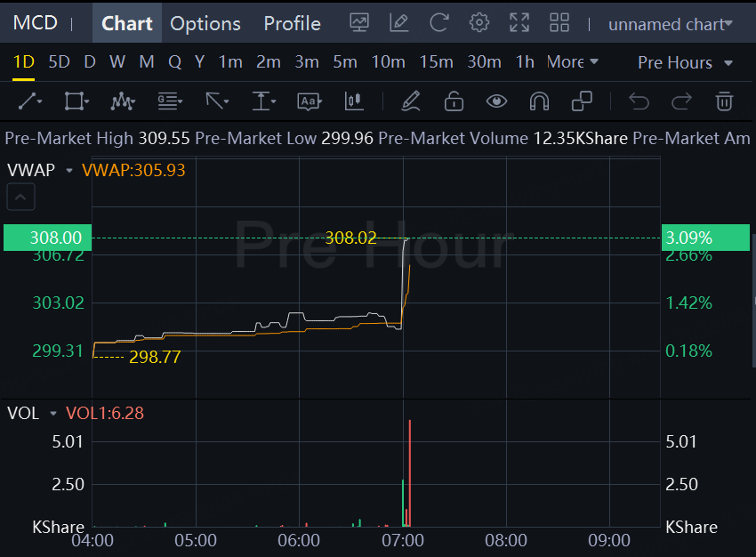This screenshot has height=557, width=756.
Task: Click the 07:00 time axis label
Action: click(x=403, y=541)
